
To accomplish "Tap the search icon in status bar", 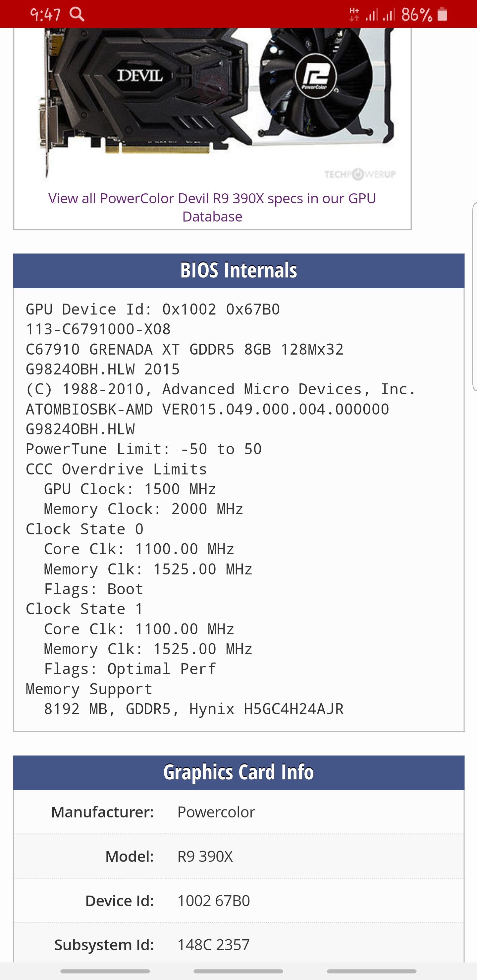I will click(x=77, y=15).
